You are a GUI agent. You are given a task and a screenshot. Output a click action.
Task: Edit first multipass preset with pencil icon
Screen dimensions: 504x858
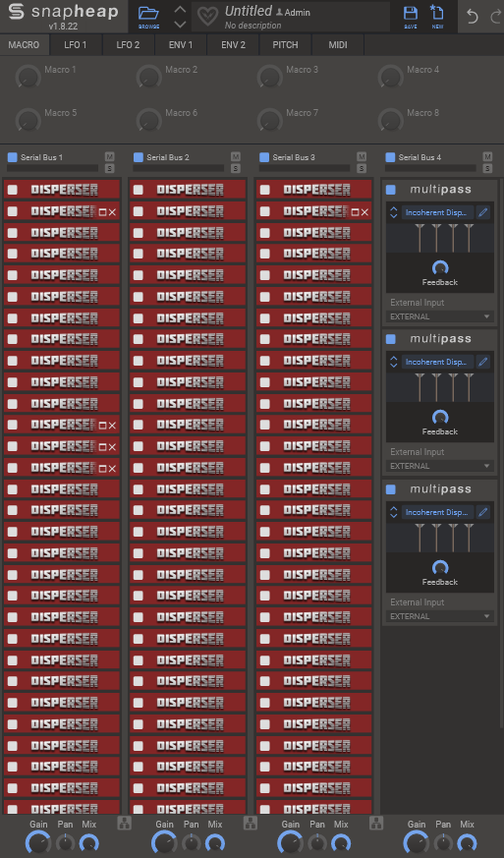pos(482,212)
